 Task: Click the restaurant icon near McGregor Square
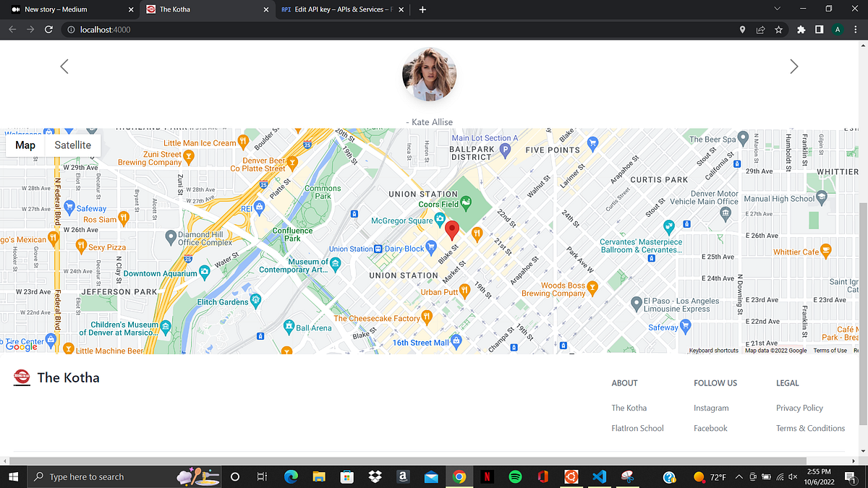coord(475,233)
